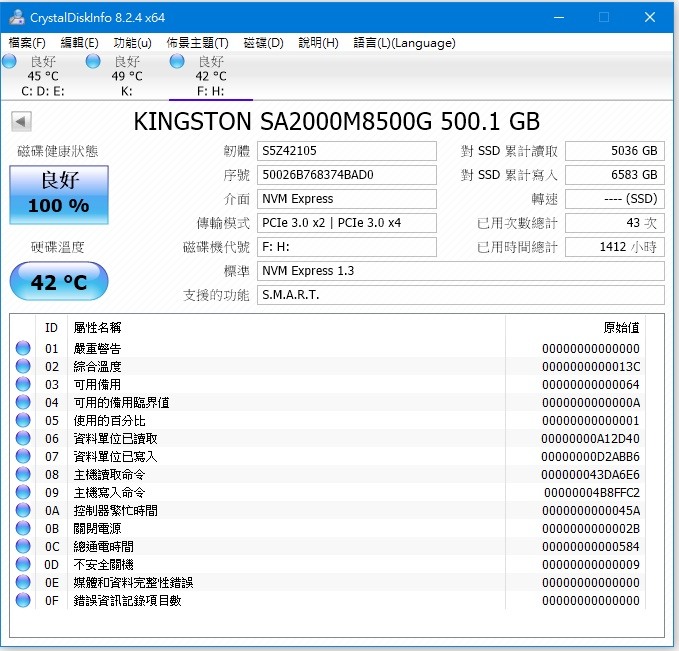Click status orb of attribute 0F 錯誤資訊記錄項目數
679x651 pixels.
tap(23, 600)
